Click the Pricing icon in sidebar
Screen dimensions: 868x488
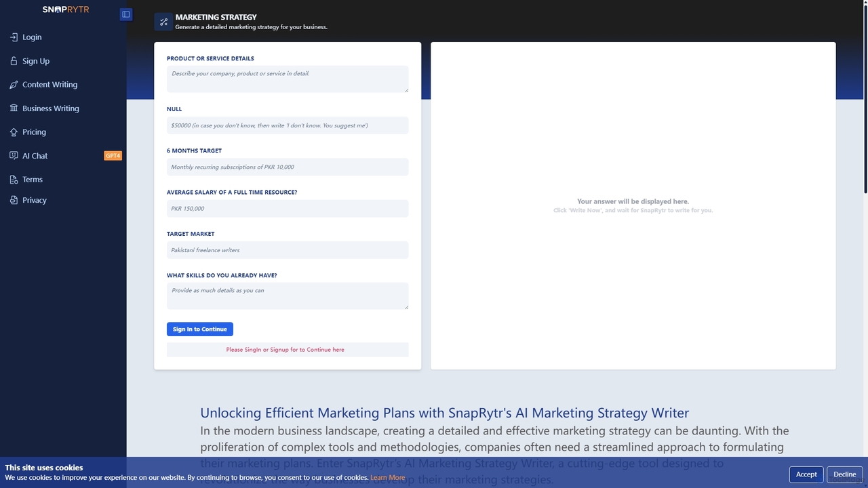[14, 132]
